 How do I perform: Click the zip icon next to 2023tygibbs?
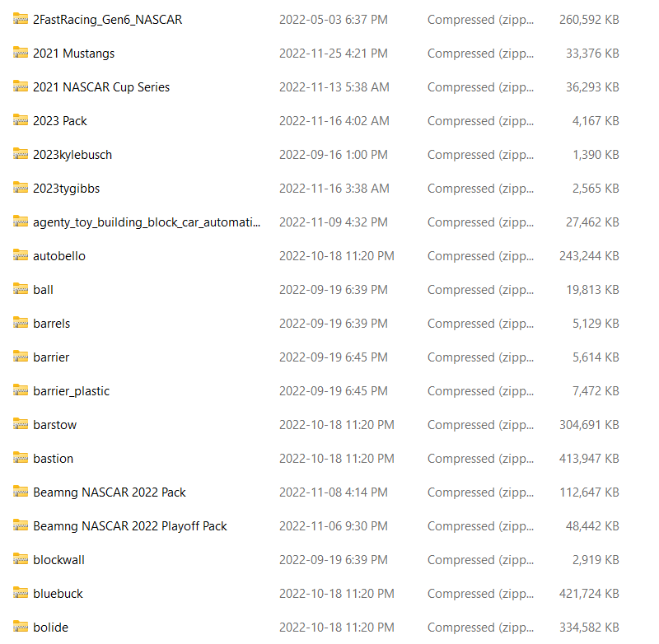(x=20, y=188)
